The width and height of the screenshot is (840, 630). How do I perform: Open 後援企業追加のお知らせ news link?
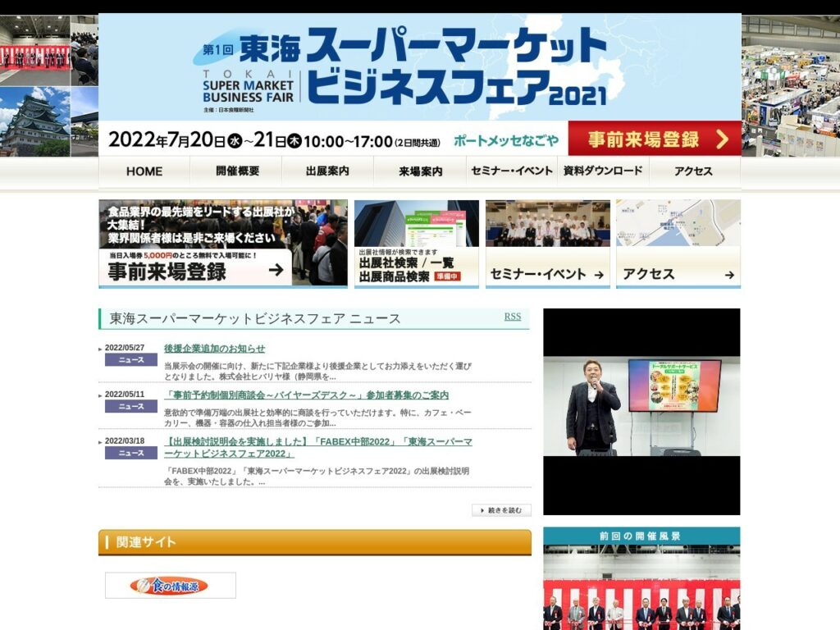coord(214,349)
